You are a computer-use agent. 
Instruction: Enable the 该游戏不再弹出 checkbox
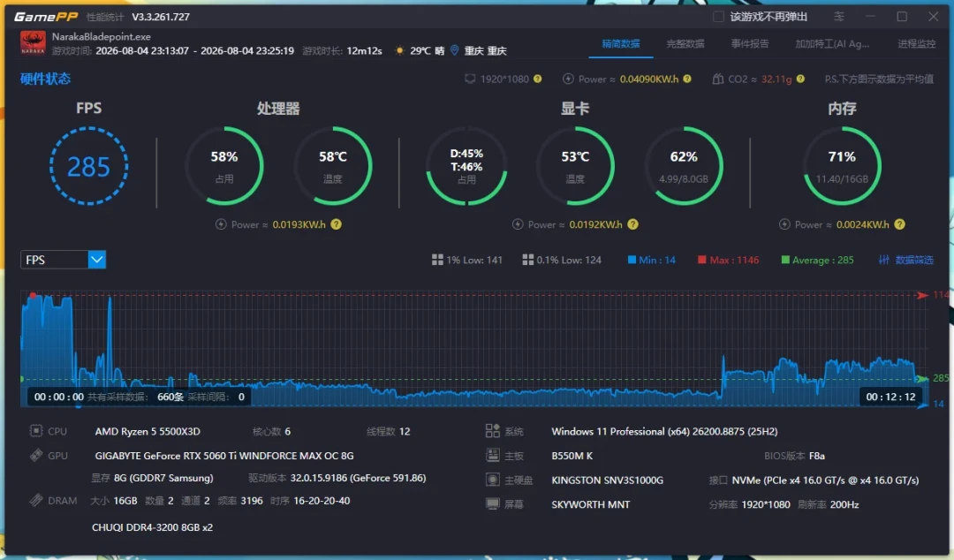coord(718,17)
